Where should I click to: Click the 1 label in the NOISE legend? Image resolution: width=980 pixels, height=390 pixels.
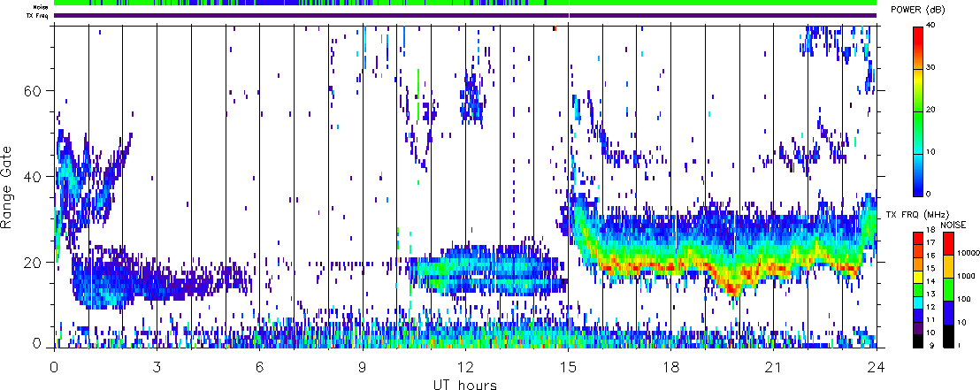(x=960, y=345)
